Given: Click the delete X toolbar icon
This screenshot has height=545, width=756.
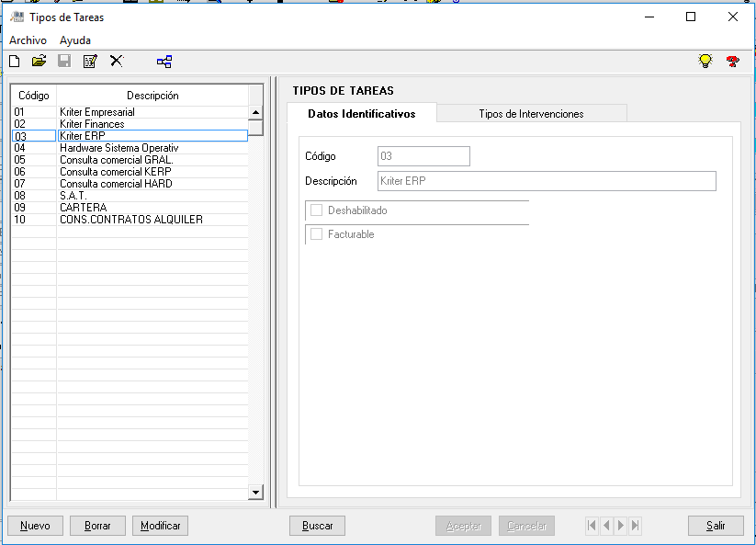Looking at the screenshot, I should coord(117,62).
